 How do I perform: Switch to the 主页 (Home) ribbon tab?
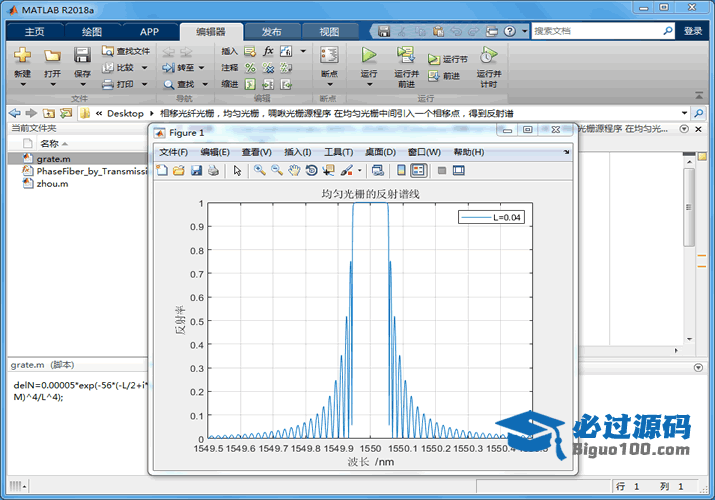34,32
